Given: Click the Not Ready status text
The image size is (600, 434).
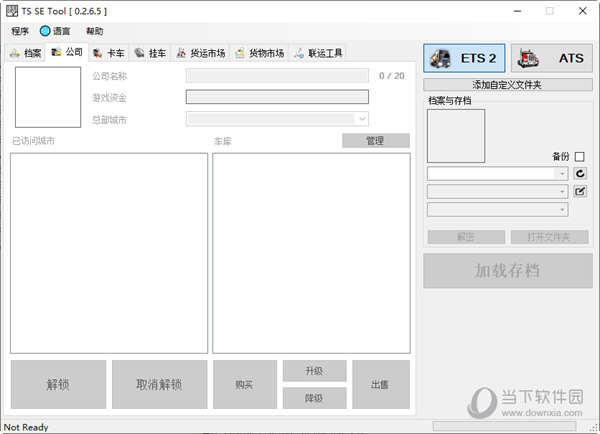Looking at the screenshot, I should point(26,427).
